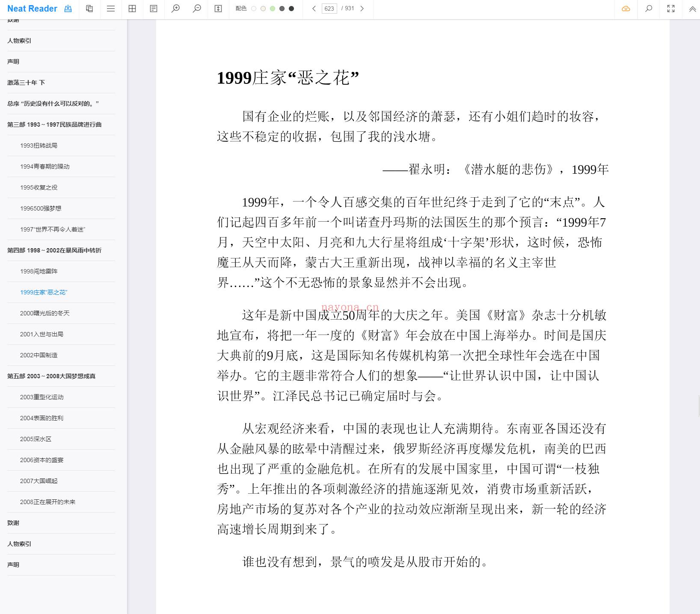
Task: Click the last line 谁也没有想到，景气的喷发
Action: 365,562
